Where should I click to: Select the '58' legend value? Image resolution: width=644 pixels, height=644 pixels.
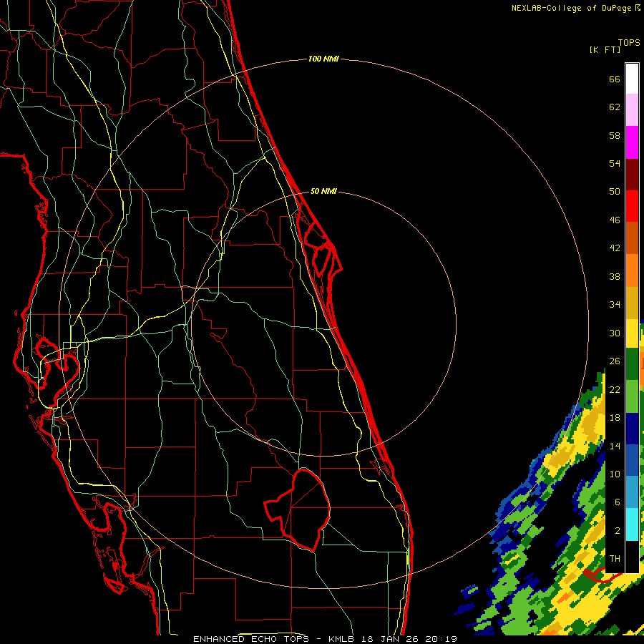point(615,135)
